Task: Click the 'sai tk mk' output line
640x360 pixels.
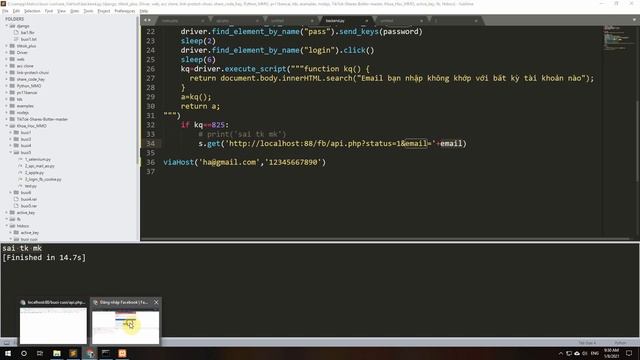Action: [22, 248]
